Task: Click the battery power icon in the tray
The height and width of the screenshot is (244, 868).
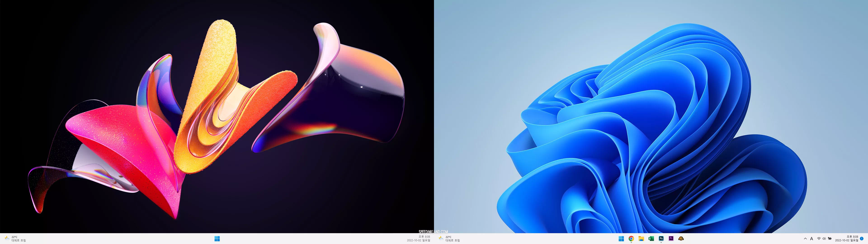Action: pos(830,239)
